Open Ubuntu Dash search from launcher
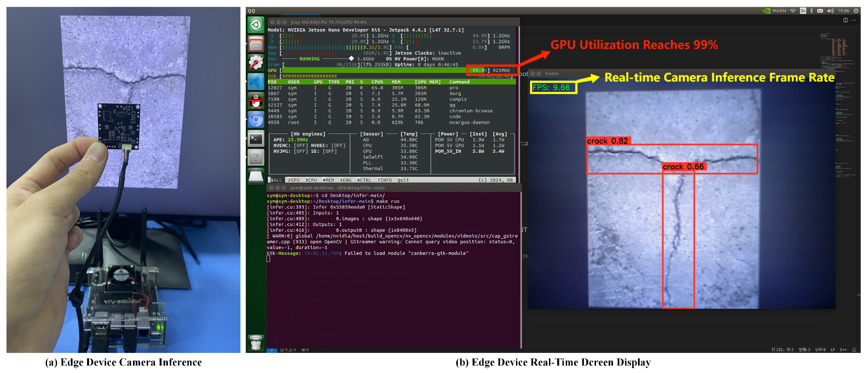Screen dimensions: 868x373 [x=256, y=25]
